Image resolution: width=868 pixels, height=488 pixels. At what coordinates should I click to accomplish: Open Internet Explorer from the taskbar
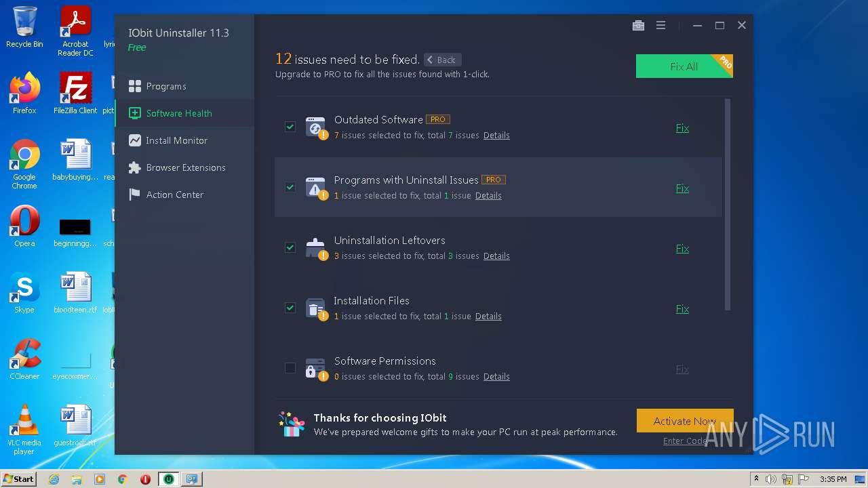coord(54,479)
